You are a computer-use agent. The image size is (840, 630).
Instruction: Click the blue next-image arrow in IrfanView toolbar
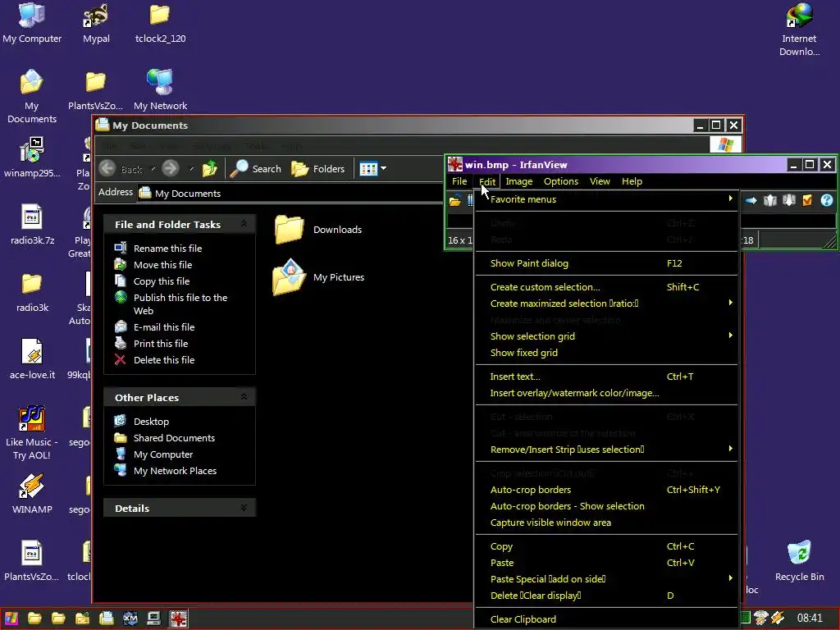751,200
